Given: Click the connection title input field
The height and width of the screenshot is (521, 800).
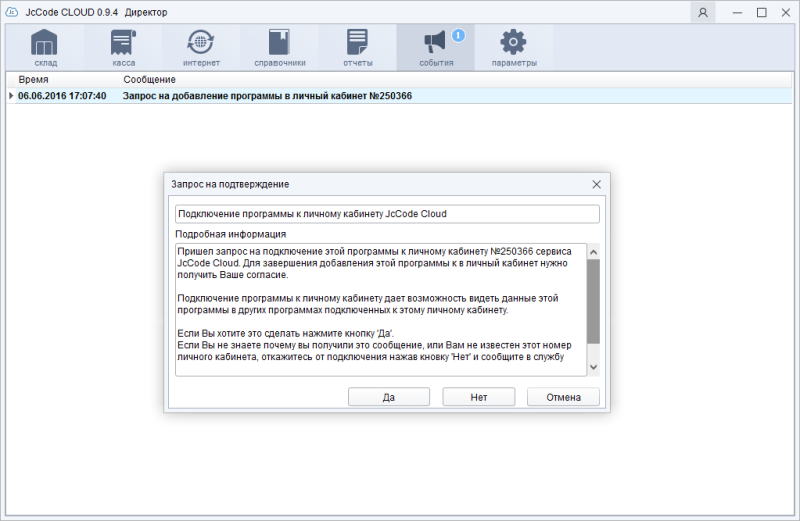Looking at the screenshot, I should coord(387,214).
